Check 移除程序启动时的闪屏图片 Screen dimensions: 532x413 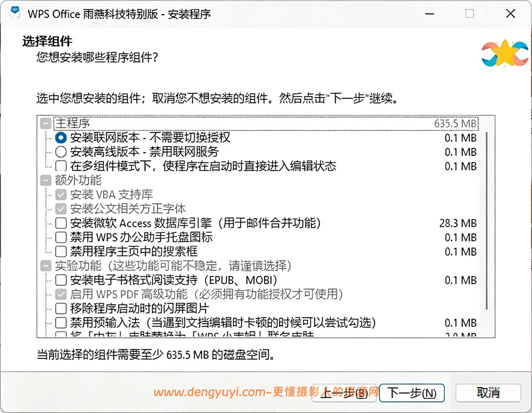(61, 308)
